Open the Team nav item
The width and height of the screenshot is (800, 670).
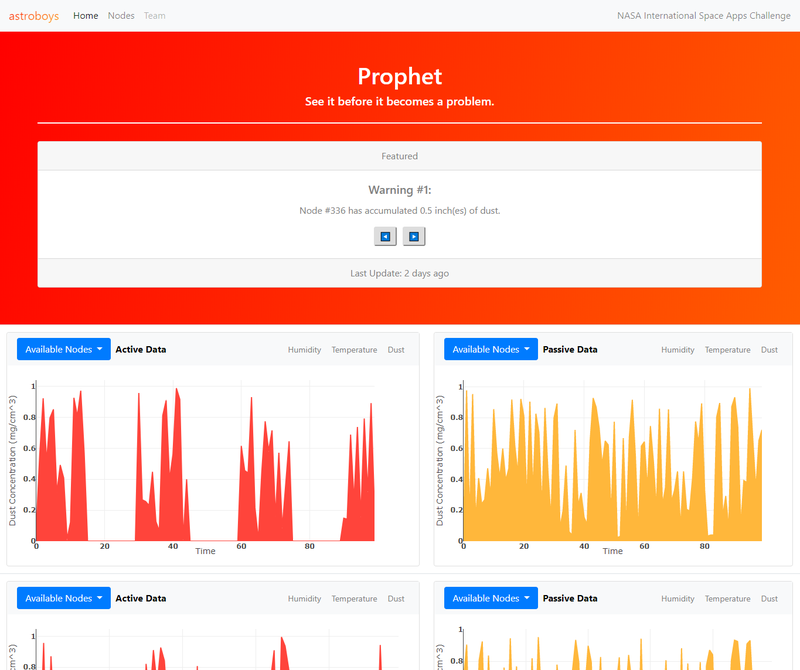pyautogui.click(x=155, y=16)
